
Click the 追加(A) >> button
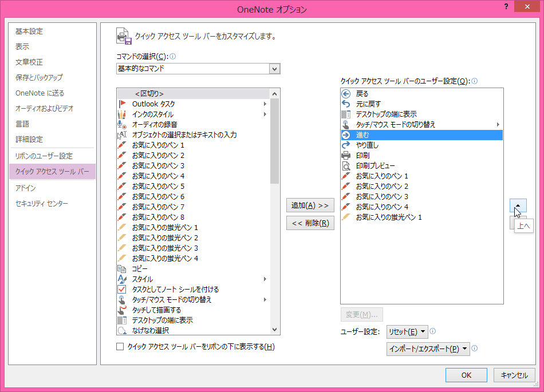click(310, 205)
